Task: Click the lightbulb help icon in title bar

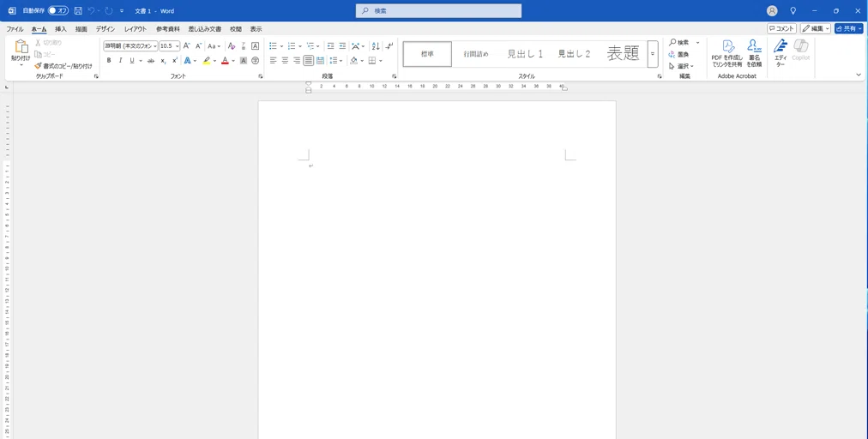Action: coord(793,10)
